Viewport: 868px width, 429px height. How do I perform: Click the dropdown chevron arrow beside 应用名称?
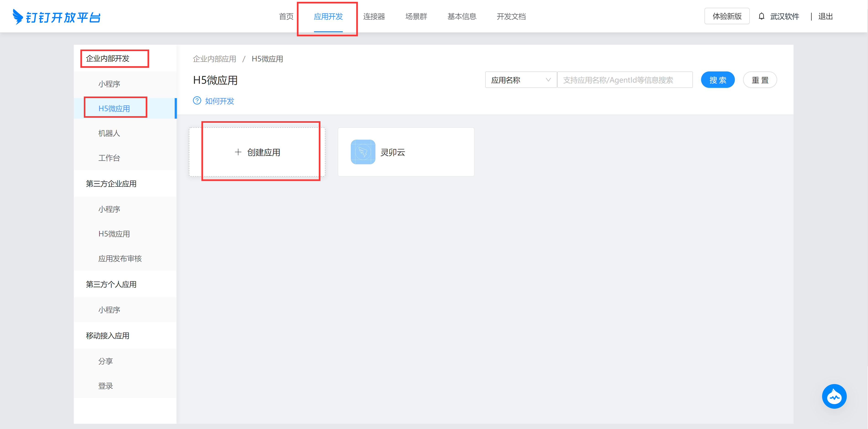click(548, 80)
